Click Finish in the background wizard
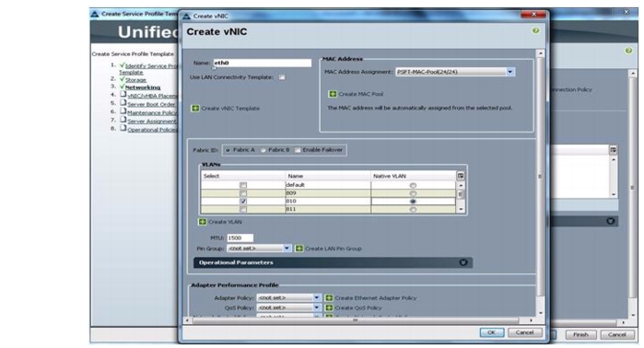 [x=580, y=334]
